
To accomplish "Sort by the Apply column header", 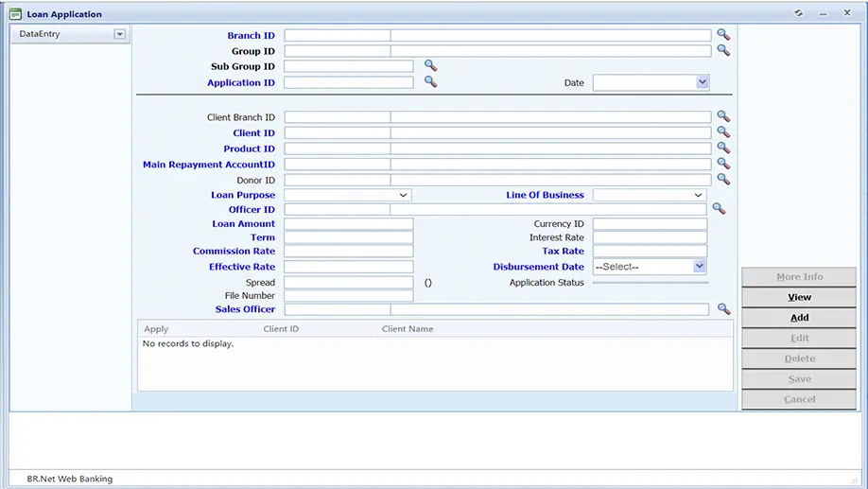I will tap(156, 329).
